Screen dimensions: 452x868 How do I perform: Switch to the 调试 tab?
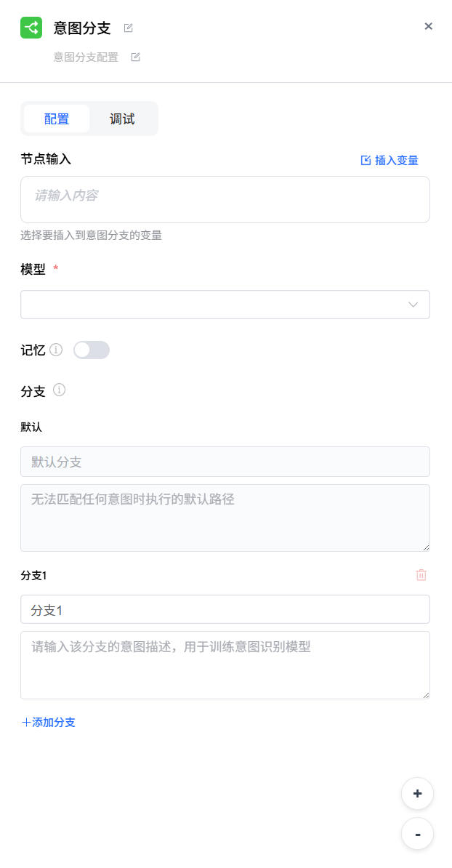coord(122,119)
